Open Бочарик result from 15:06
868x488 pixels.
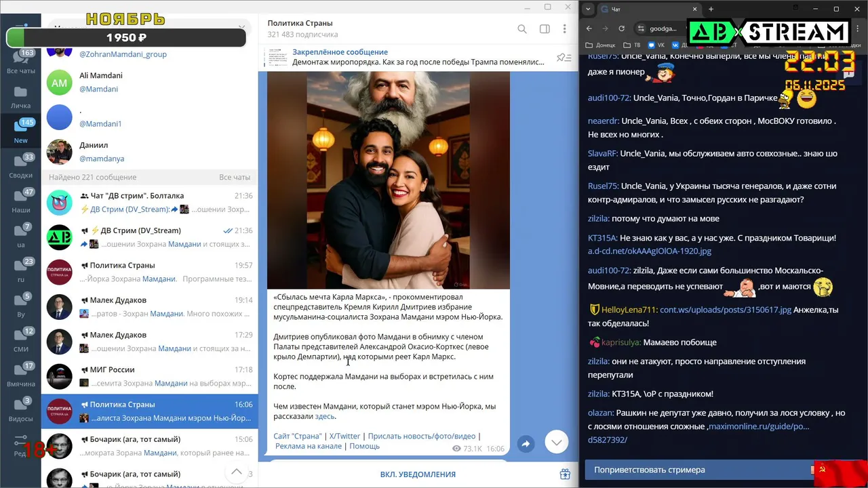[149, 446]
